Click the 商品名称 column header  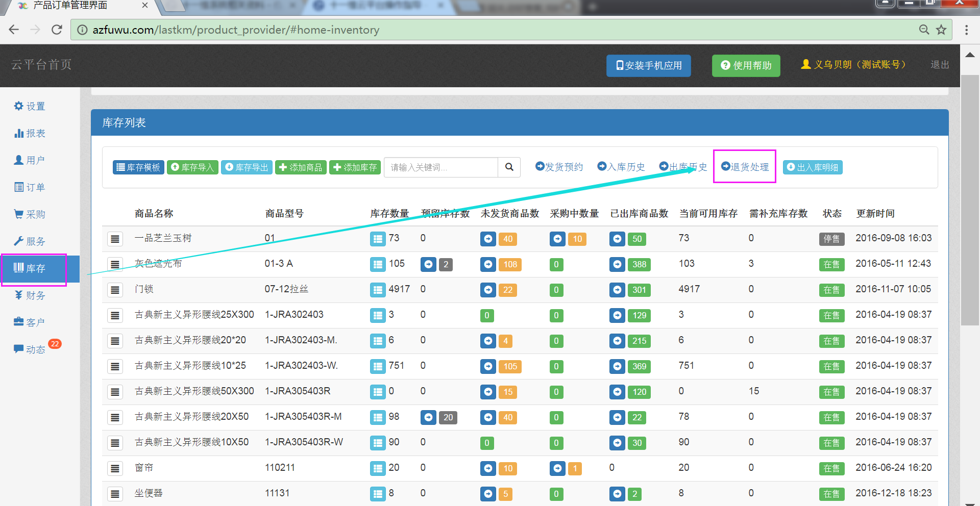[154, 213]
